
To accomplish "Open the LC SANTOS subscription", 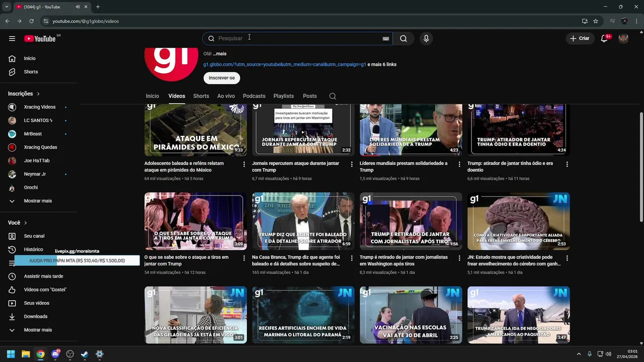I will coord(39,121).
